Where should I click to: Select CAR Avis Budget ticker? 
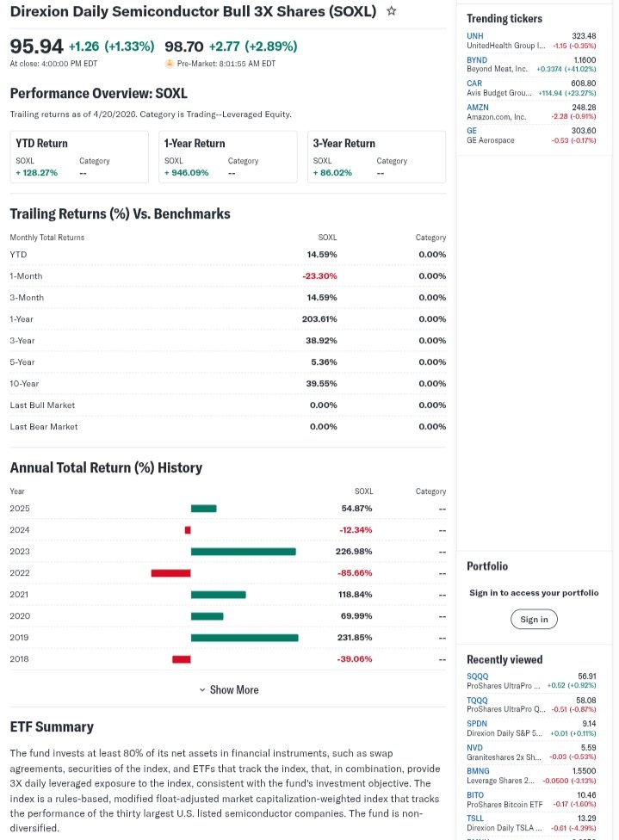click(x=474, y=83)
